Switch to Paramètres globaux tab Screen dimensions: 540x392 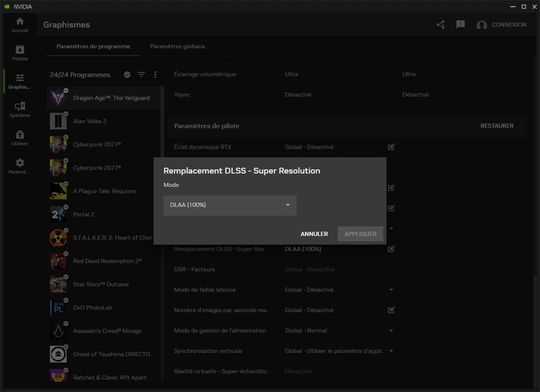pos(178,46)
